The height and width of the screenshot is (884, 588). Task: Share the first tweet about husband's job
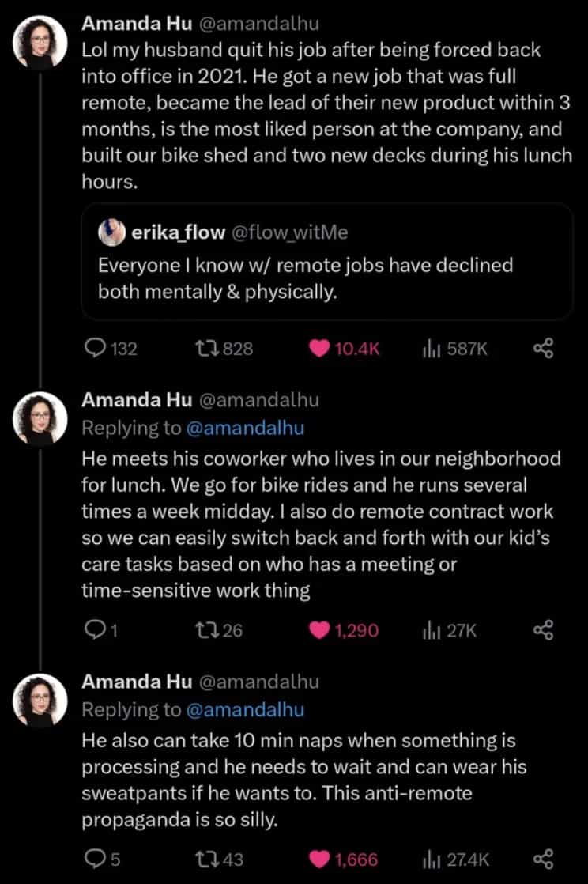(542, 348)
